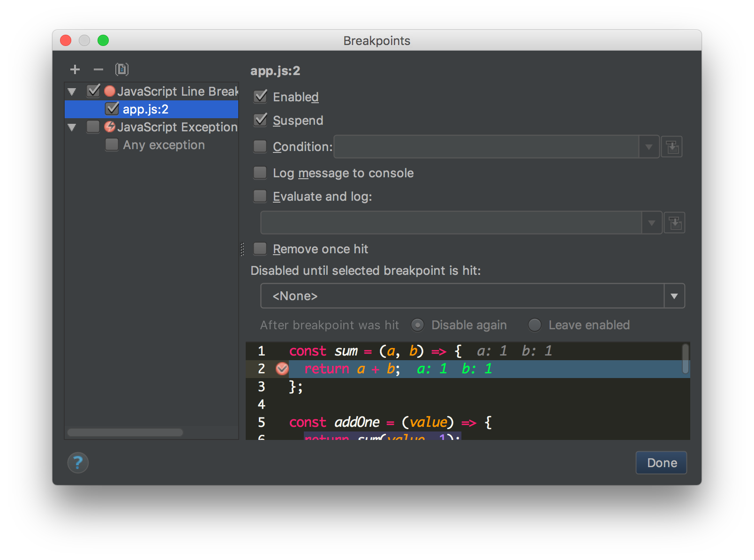
Task: Click inside the Condition input field
Action: coord(488,147)
